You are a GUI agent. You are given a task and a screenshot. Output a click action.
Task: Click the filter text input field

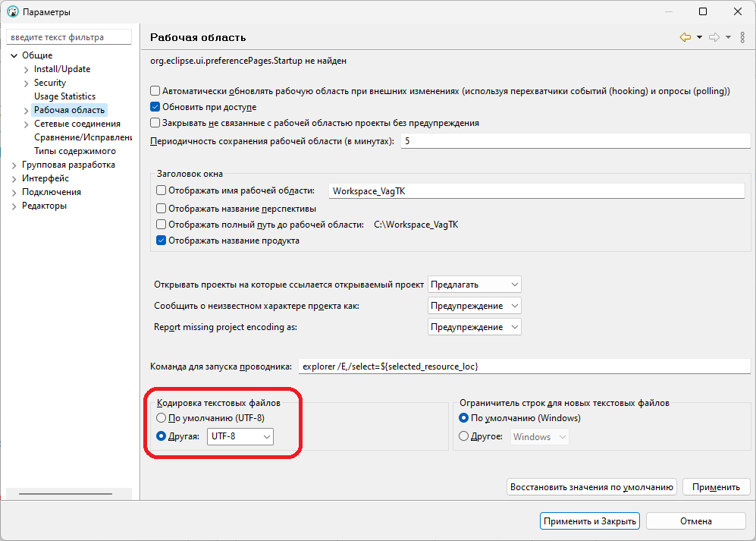coord(68,37)
